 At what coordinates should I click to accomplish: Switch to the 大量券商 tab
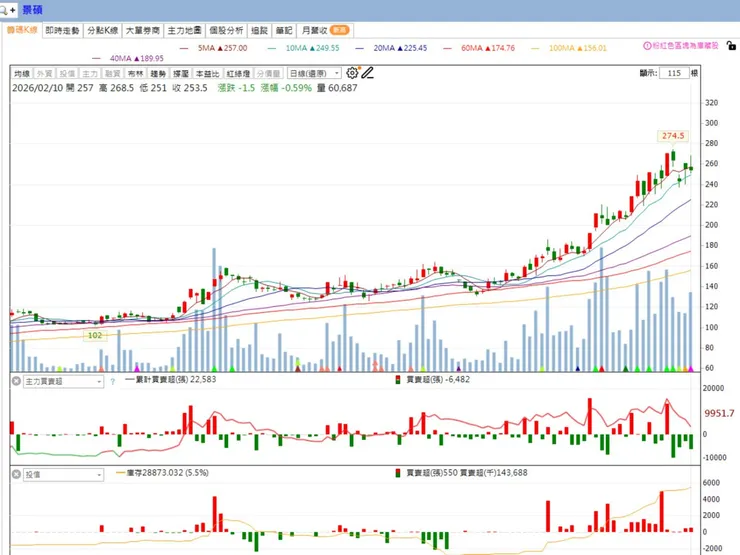[x=143, y=31]
